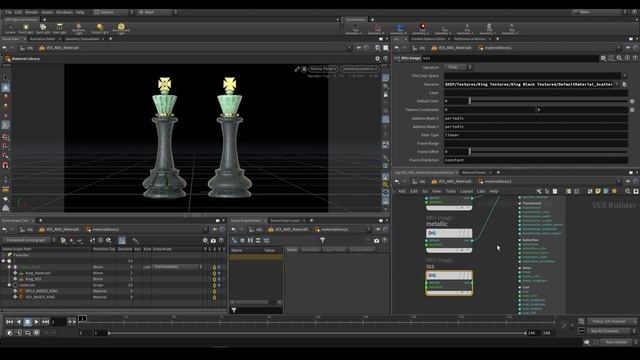Toggle materials row activation marker
This screenshot has height=360, width=640.
pos(214,285)
